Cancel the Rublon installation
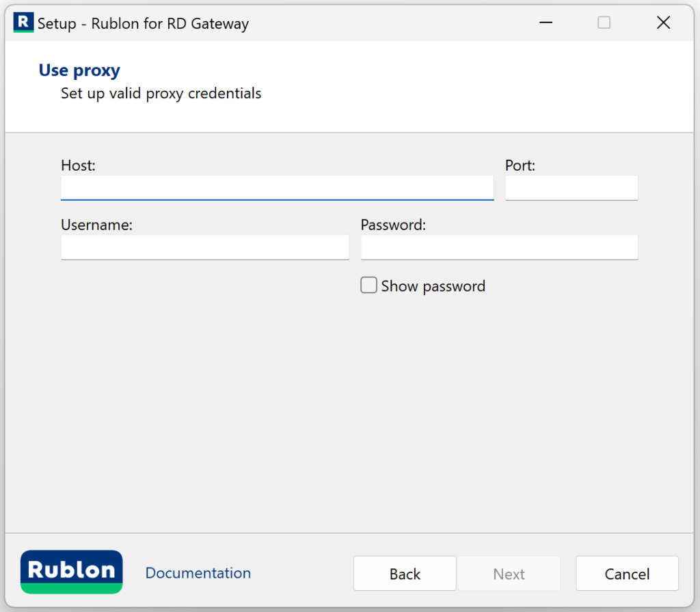Screen dimensions: 700x612 [x=627, y=574]
